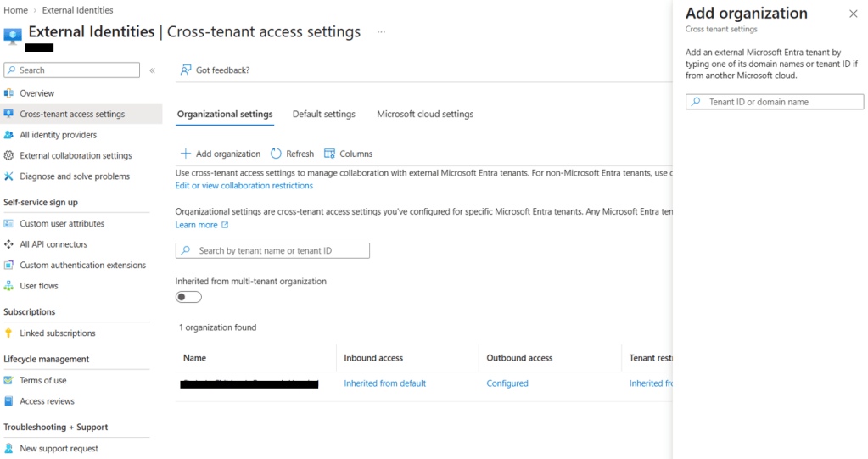
Task: Open Edit or view collaboration restrictions link
Action: [x=244, y=186]
